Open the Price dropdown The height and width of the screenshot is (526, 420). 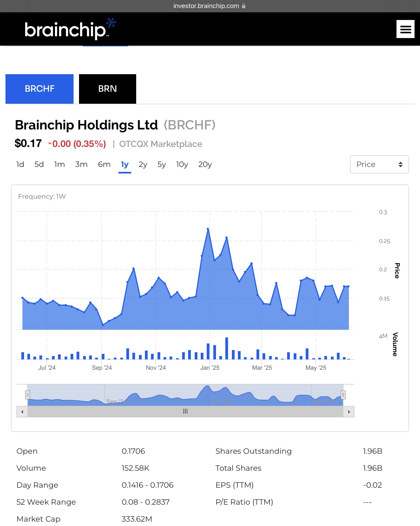click(x=379, y=164)
